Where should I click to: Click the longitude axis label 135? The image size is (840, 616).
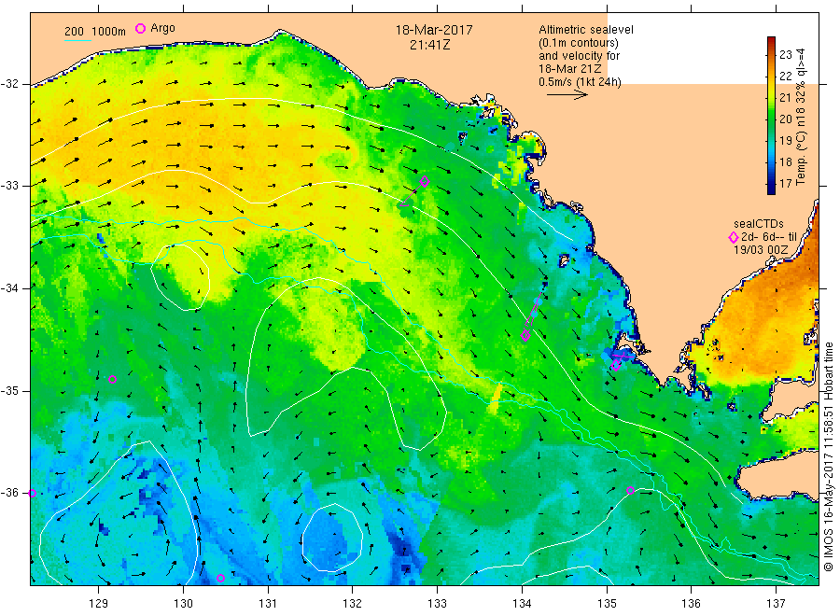607,604
